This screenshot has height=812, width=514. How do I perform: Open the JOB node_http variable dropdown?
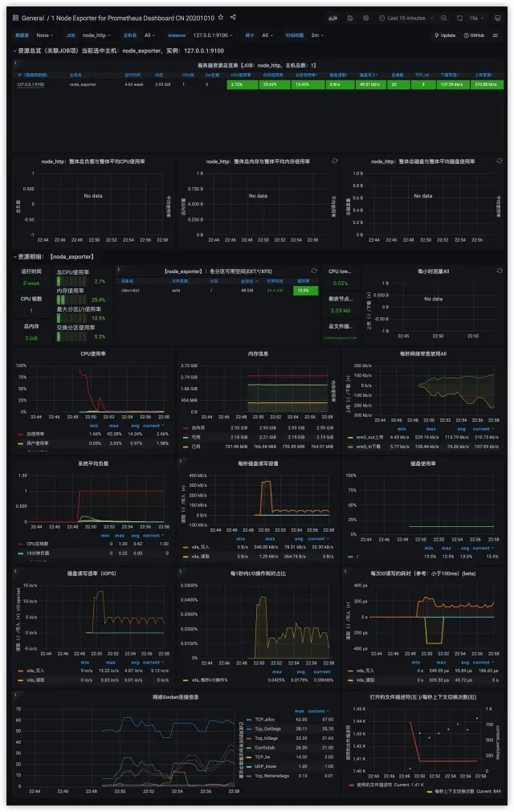pos(98,35)
